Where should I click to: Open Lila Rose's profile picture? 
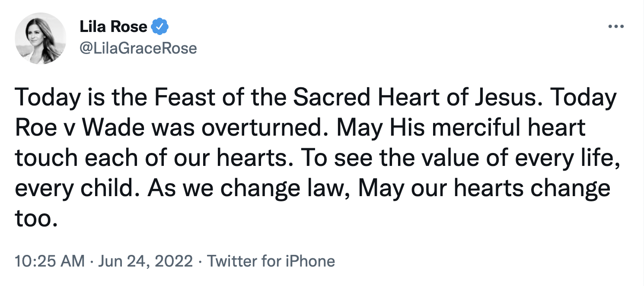point(41,38)
